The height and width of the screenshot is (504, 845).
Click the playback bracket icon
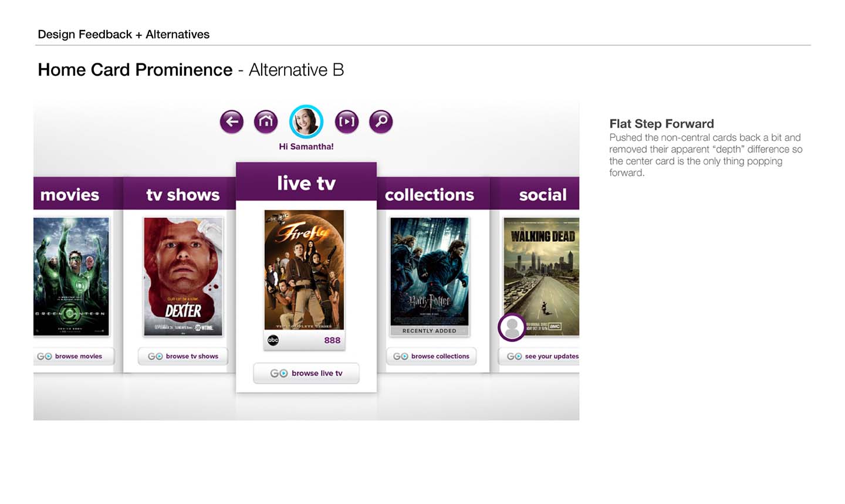tap(347, 121)
